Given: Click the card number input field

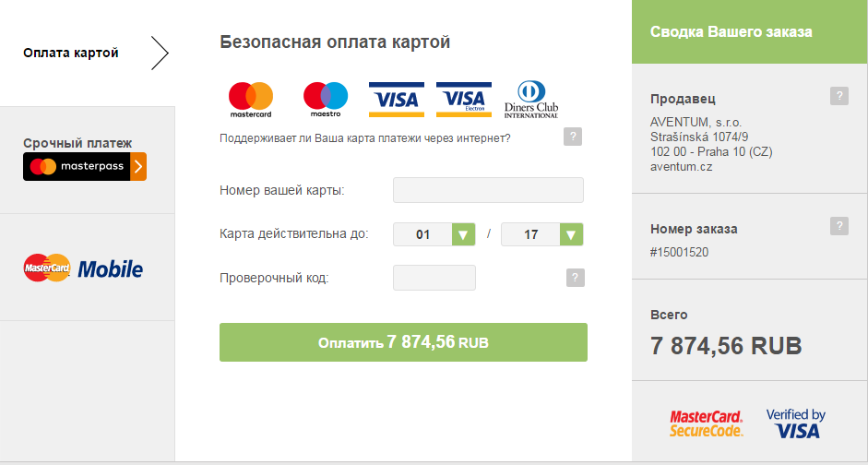Looking at the screenshot, I should click(488, 190).
